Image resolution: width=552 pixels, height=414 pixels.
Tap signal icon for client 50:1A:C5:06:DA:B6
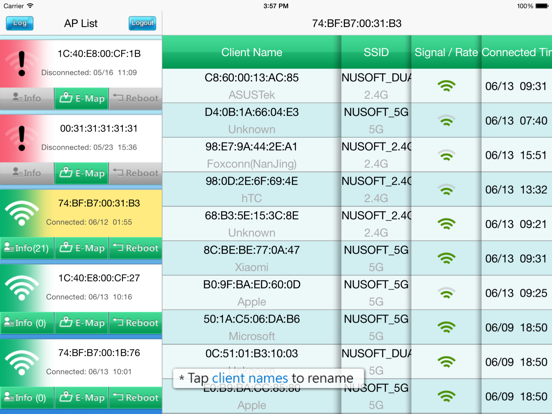click(x=446, y=327)
